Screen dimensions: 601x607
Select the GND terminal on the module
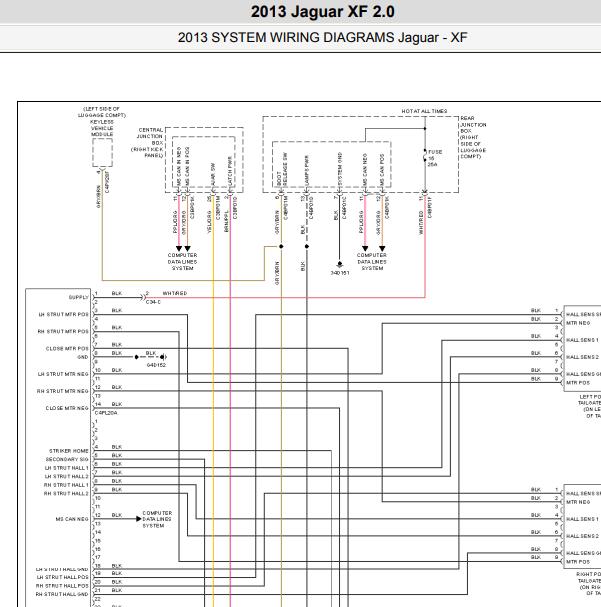click(x=83, y=357)
